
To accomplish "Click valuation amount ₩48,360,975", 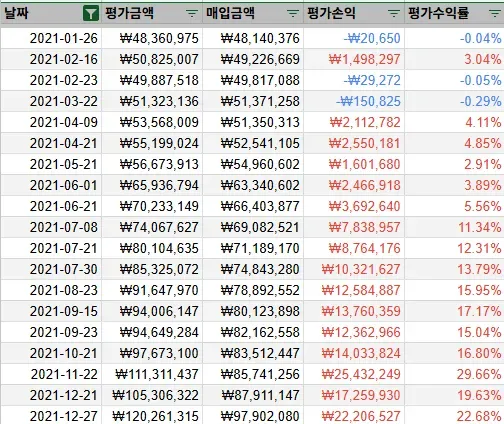I will 159,38.
